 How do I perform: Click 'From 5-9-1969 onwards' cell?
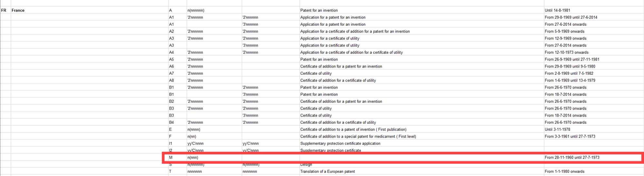(564, 32)
